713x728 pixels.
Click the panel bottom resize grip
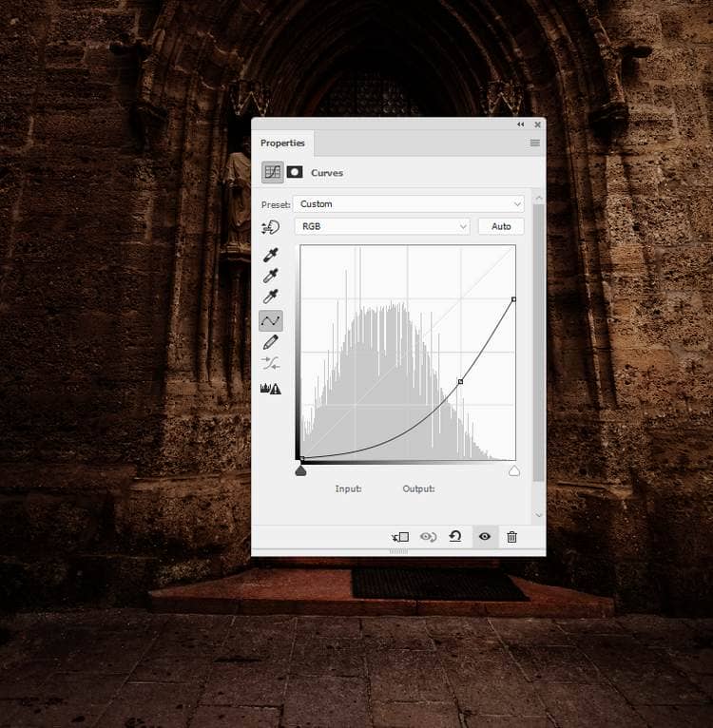click(398, 551)
